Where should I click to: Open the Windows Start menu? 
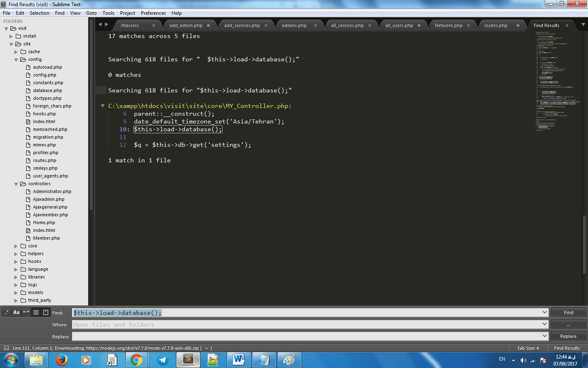(x=11, y=360)
